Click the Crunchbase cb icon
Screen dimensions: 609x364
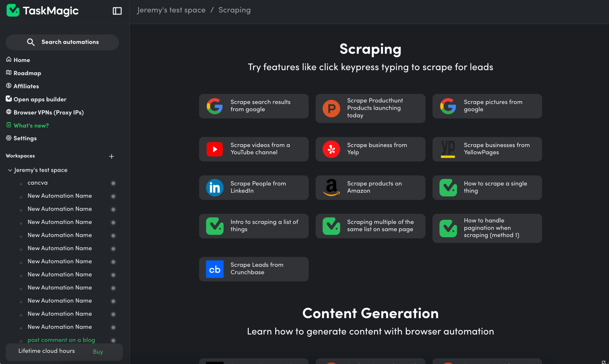pyautogui.click(x=215, y=269)
